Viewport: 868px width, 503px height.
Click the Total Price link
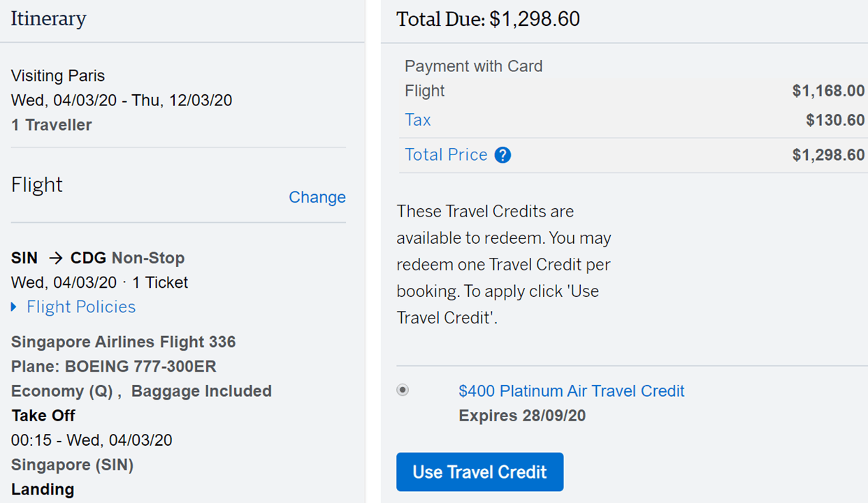[x=446, y=155]
